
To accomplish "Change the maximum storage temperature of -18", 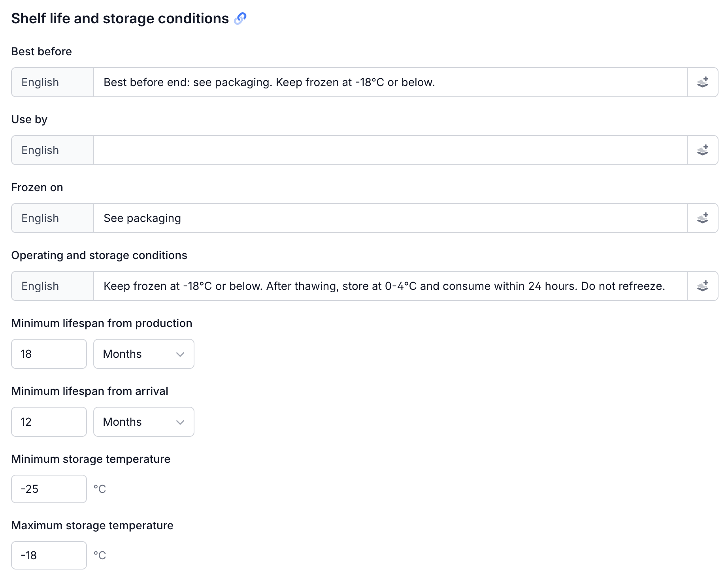I will [49, 555].
